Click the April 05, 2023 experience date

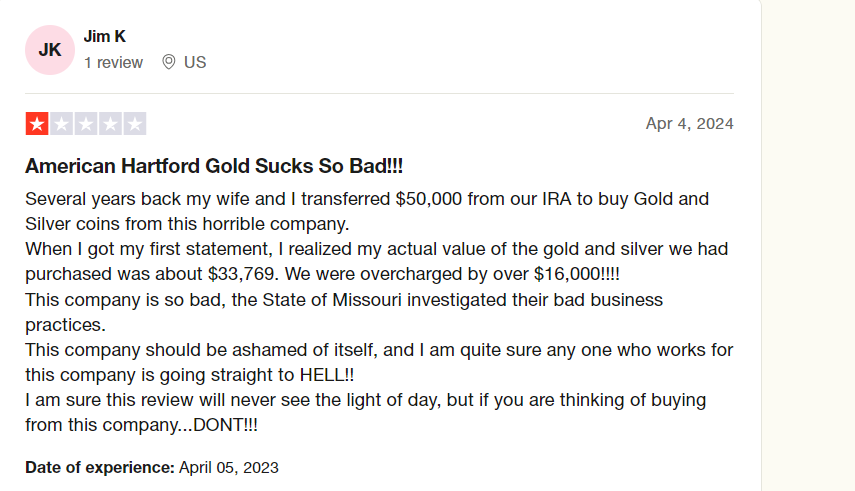coord(229,468)
